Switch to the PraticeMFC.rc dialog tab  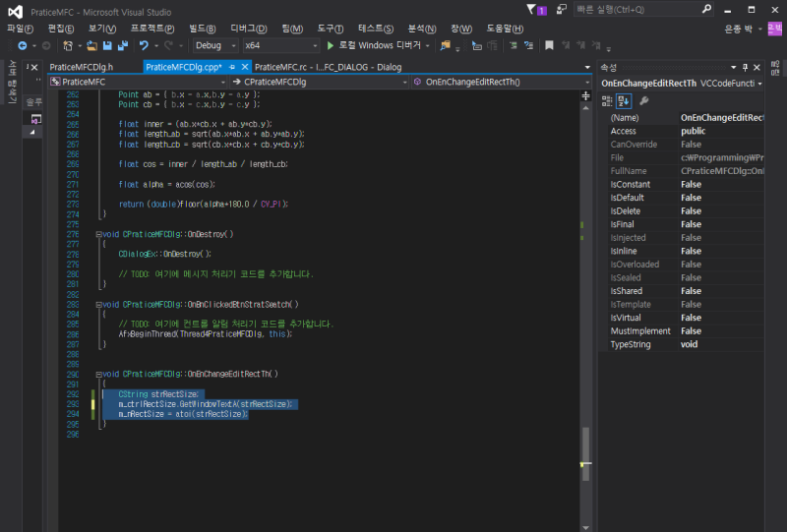(x=329, y=67)
